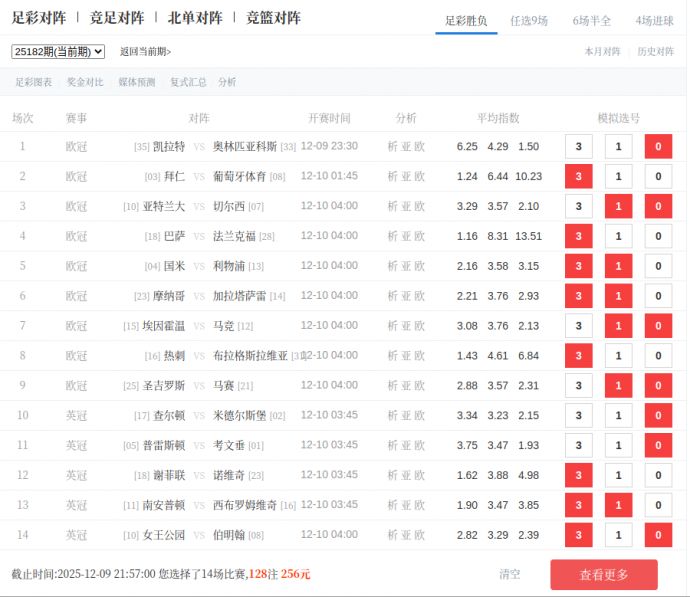
Task: Select the 3 pick for match 10 查尔顿
Action: tap(578, 416)
